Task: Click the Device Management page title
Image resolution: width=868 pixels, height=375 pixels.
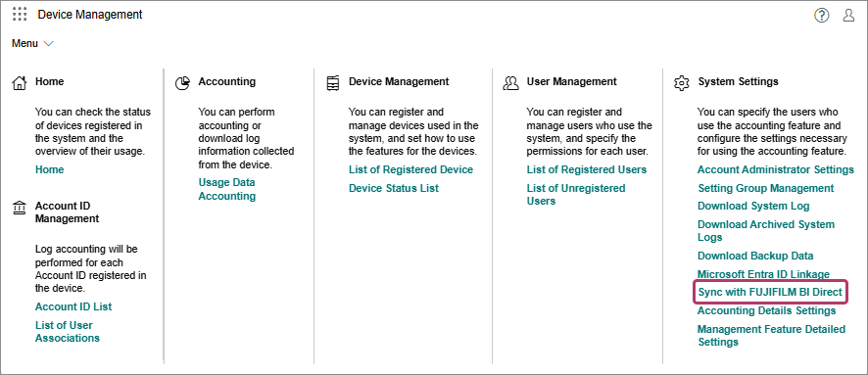Action: click(90, 15)
